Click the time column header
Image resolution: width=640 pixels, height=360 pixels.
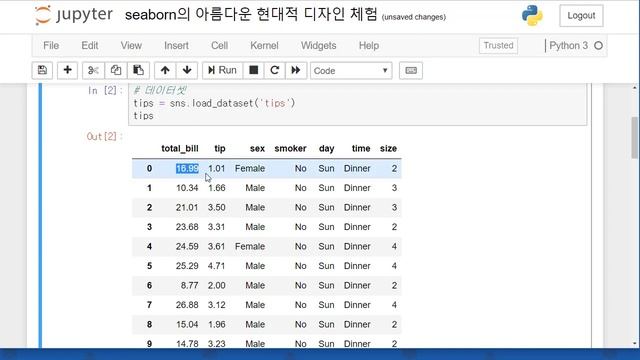coord(361,149)
